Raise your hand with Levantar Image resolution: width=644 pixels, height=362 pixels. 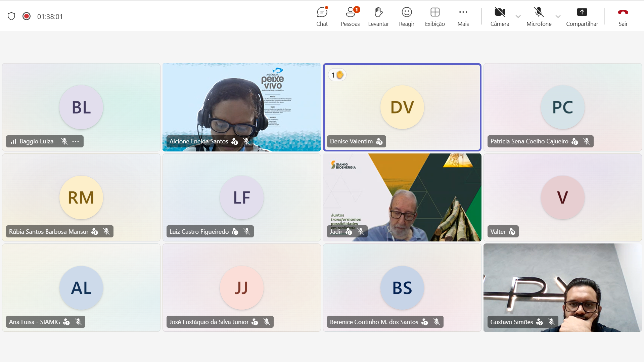point(378,16)
